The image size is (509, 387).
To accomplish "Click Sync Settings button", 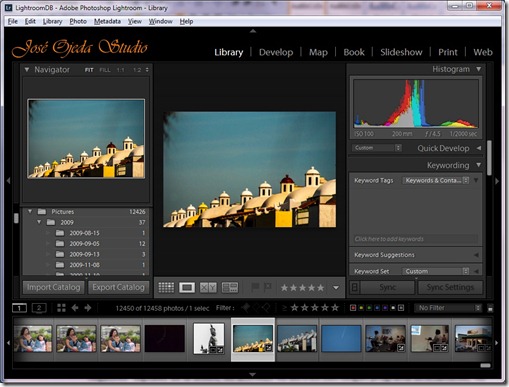I will coord(450,287).
